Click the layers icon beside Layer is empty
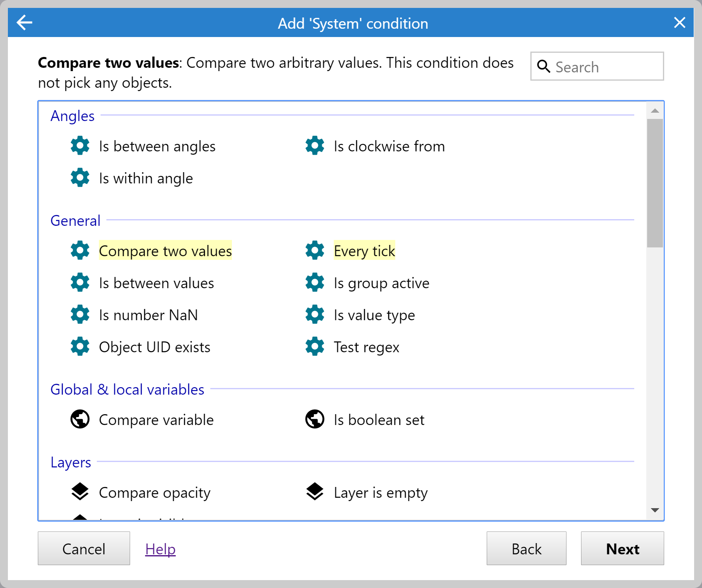This screenshot has width=702, height=588. (315, 492)
